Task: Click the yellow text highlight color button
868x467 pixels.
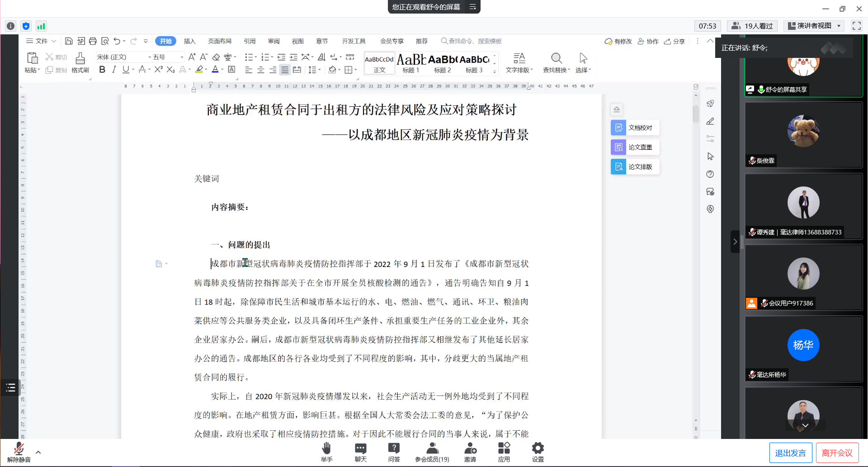Action: (199, 70)
